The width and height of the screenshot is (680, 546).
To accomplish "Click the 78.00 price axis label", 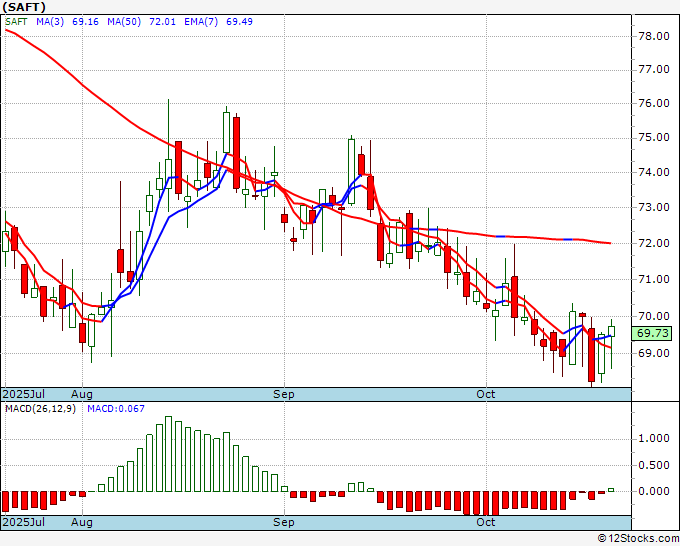I will coord(654,36).
